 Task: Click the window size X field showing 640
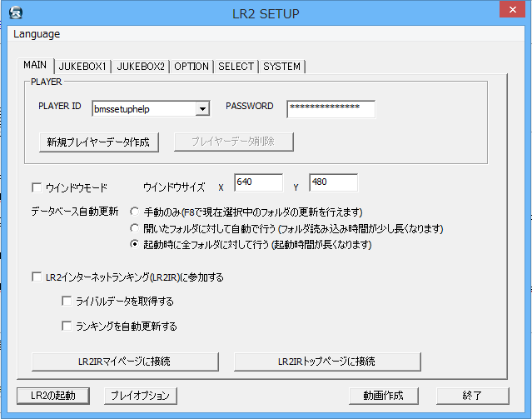click(259, 182)
